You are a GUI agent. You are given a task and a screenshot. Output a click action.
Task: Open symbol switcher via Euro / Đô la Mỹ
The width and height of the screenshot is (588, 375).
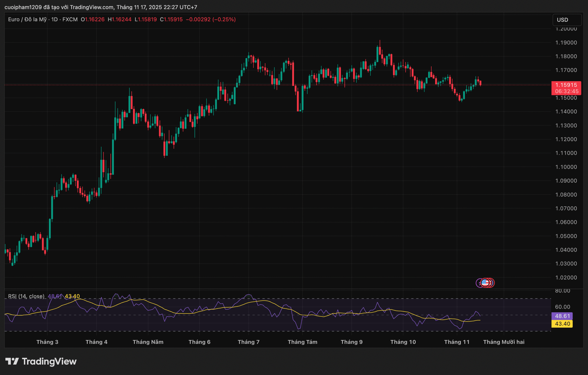28,19
